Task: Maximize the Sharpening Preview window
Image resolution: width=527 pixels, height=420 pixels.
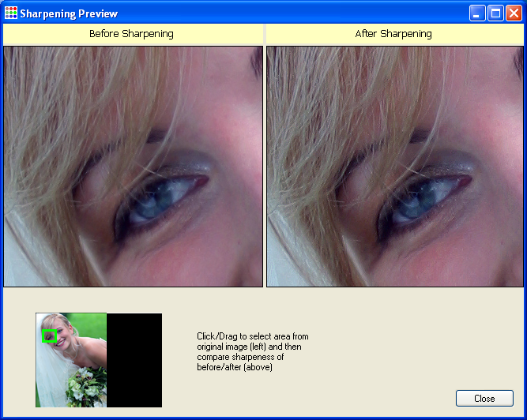Action: click(x=495, y=13)
